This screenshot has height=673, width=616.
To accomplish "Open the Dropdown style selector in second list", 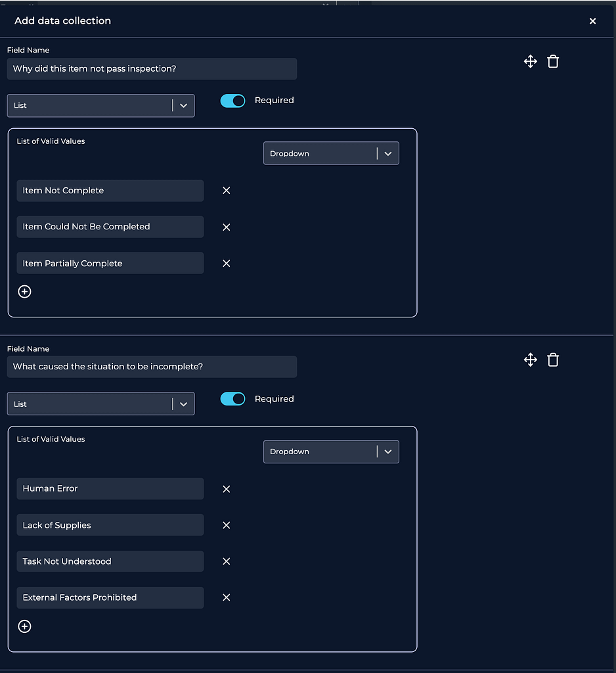I will point(330,452).
